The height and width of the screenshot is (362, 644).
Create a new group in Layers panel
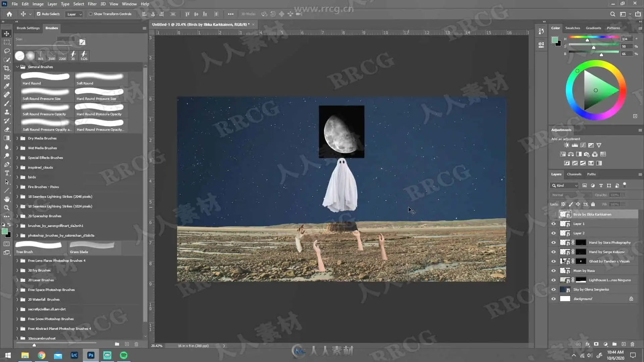tap(614, 344)
